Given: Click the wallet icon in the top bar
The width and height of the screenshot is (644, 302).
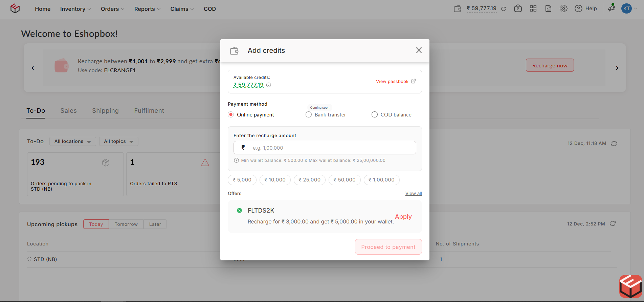Looking at the screenshot, I should [x=458, y=9].
